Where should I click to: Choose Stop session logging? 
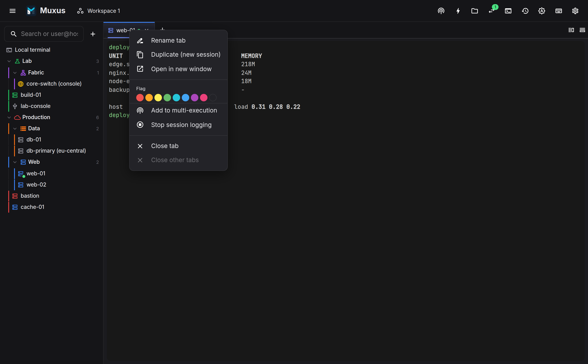[178, 125]
